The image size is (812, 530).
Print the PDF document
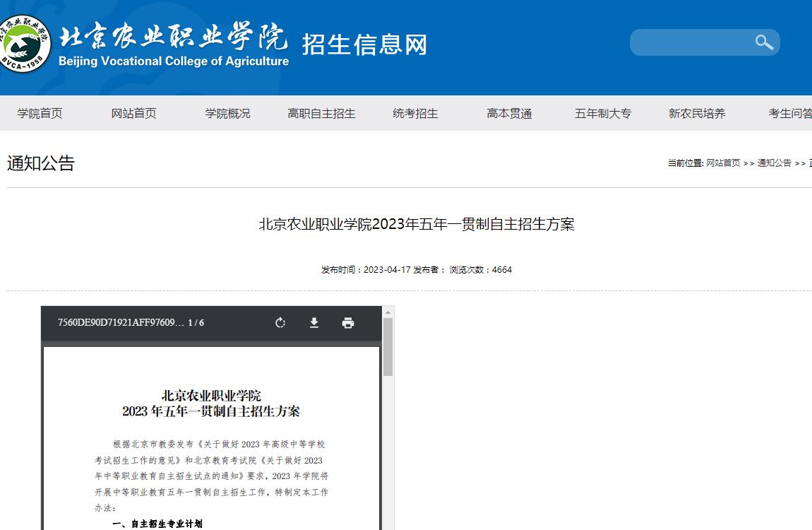click(x=348, y=323)
